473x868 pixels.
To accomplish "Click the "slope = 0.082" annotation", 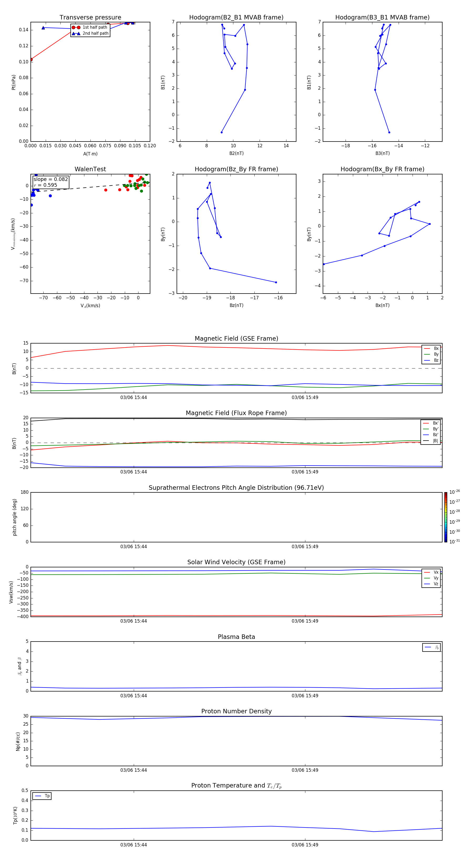I will tap(51, 179).
